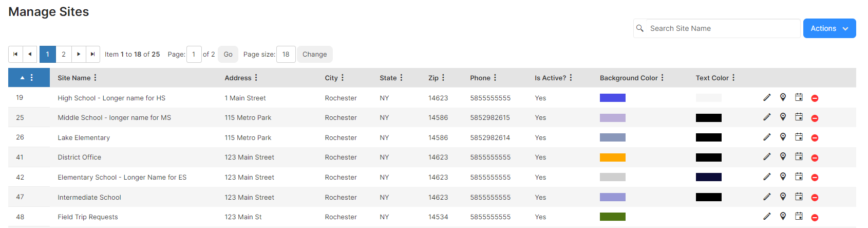This screenshot has height=228, width=868.
Task: Click pencil icon for Intermediate School
Action: 767,197
